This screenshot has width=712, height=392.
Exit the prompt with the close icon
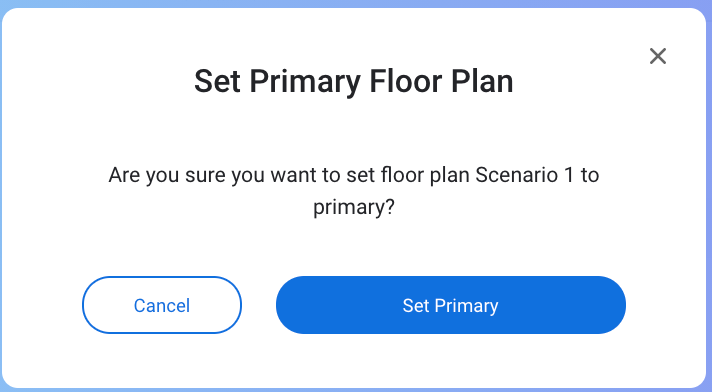pyautogui.click(x=658, y=56)
